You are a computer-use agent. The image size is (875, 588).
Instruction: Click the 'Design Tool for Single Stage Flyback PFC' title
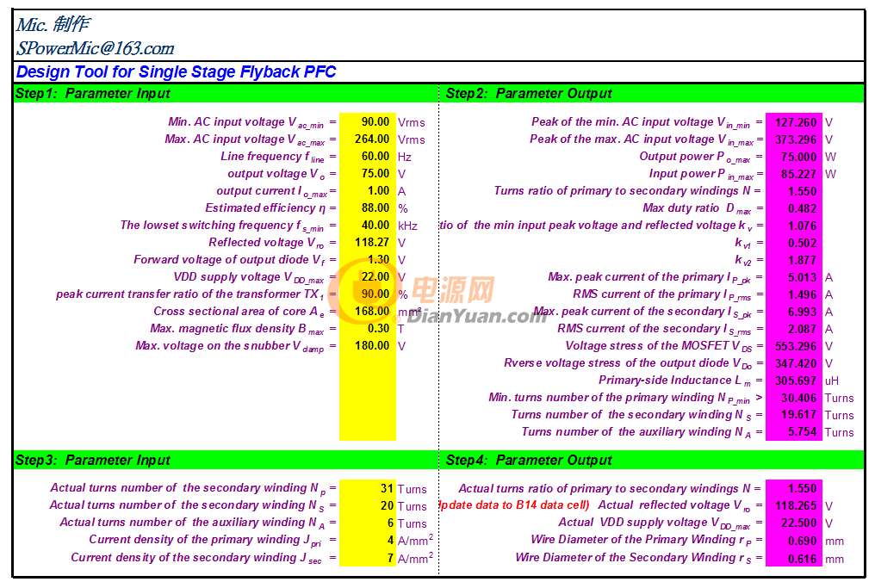click(176, 72)
